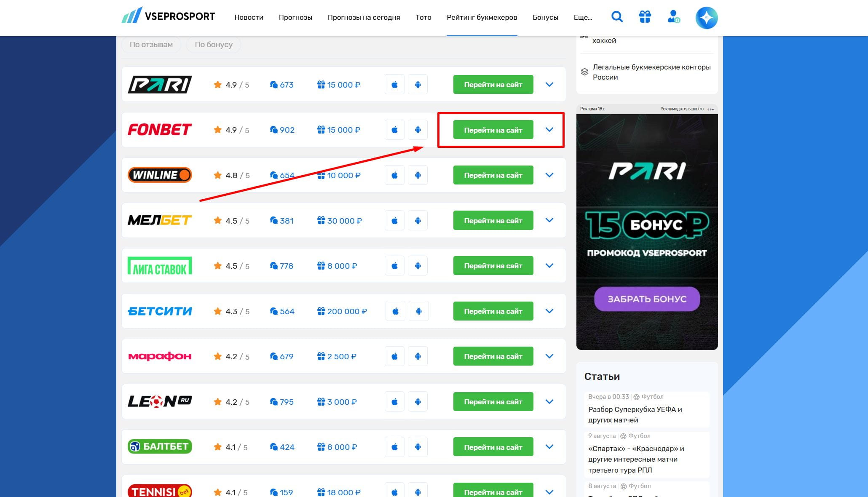Expand the Winline bookmaker details

549,175
